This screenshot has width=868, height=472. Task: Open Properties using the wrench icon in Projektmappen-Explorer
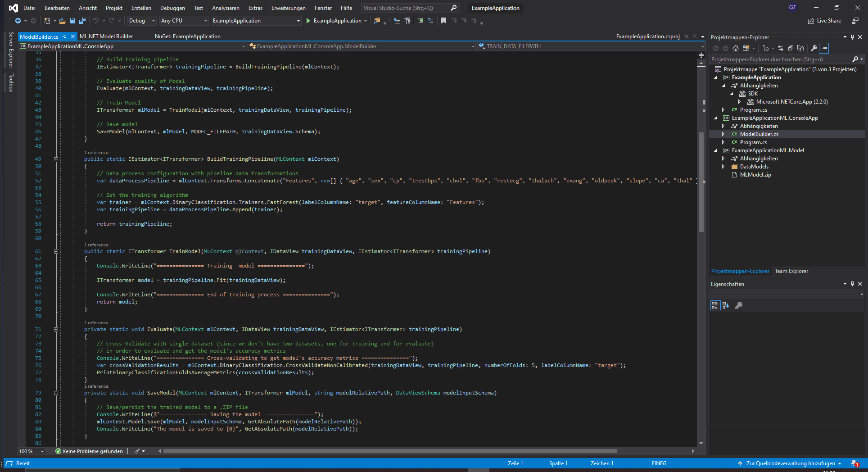814,48
